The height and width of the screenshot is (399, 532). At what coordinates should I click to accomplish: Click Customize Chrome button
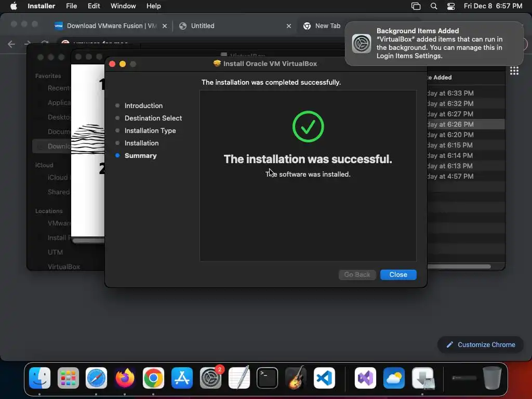click(x=481, y=345)
